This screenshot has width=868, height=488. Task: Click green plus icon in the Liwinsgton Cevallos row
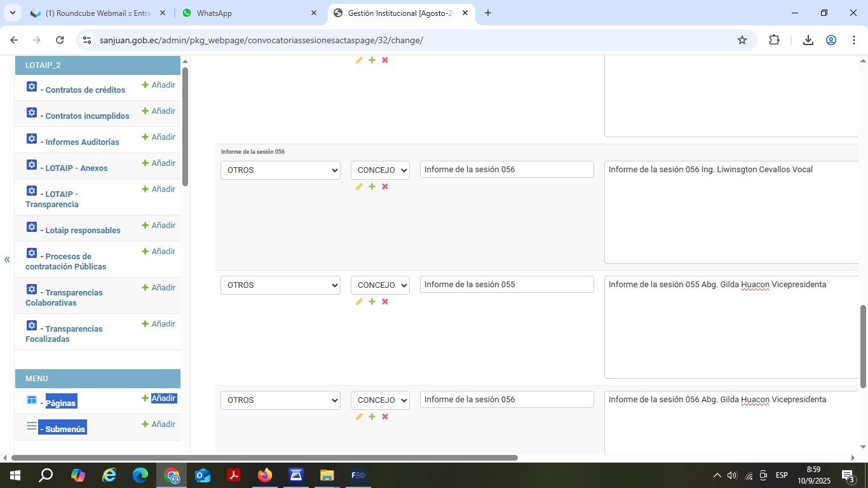[372, 187]
